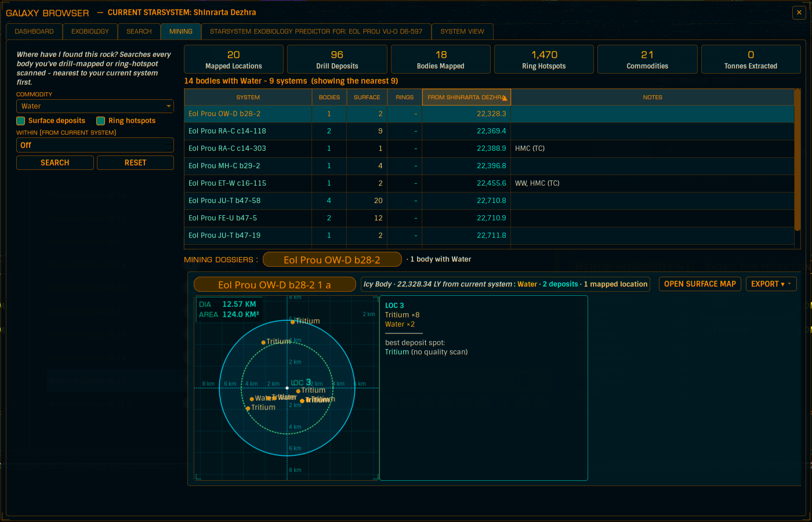Click the lower-left Tritium deposit dot
This screenshot has width=812, height=522.
pyautogui.click(x=248, y=408)
